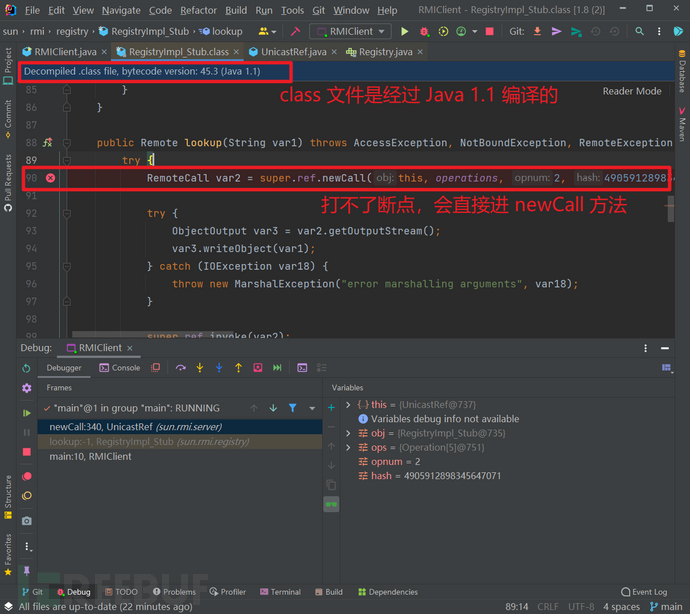Open Evaluate Expression calculator icon
Viewport: 690px width, 614px height.
pos(302,368)
